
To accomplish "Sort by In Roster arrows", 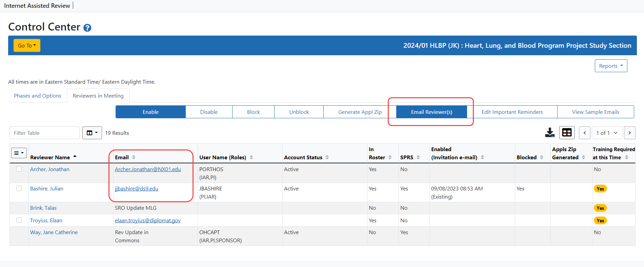I will click(390, 157).
